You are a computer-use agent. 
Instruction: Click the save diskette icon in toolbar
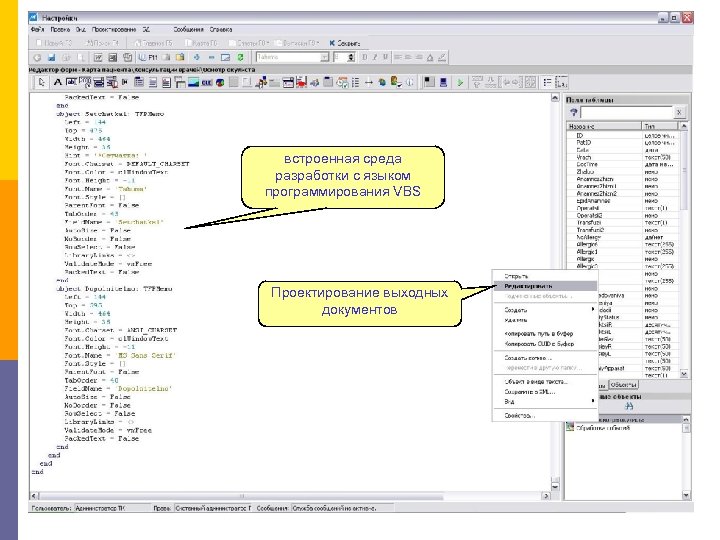(51, 57)
